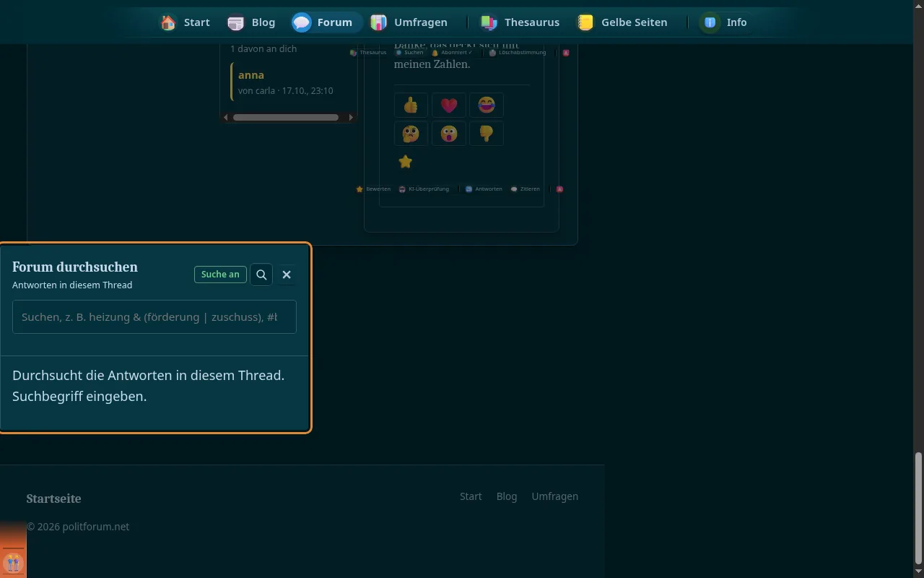924x578 pixels.
Task: Click Zitieren to quote the post
Action: click(x=525, y=189)
